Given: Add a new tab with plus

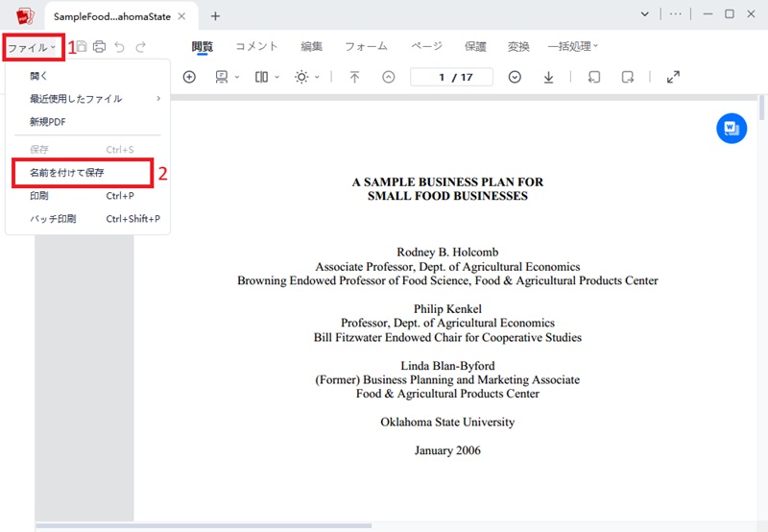Looking at the screenshot, I should (215, 16).
